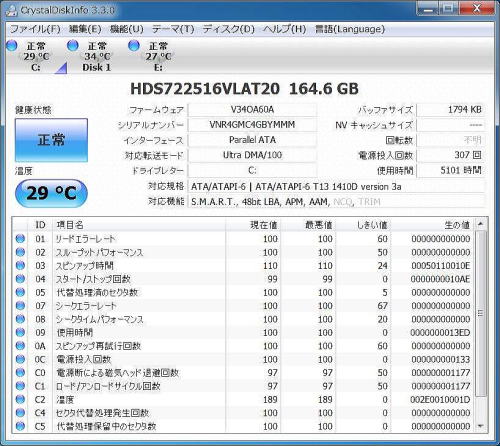This screenshot has width=500, height=446.
Task: Click the 最悪値 column header
Action: 308,225
